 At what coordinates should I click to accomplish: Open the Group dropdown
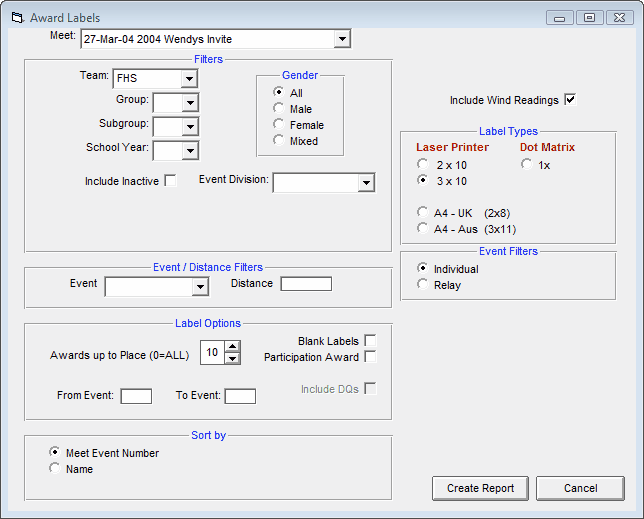pyautogui.click(x=189, y=102)
